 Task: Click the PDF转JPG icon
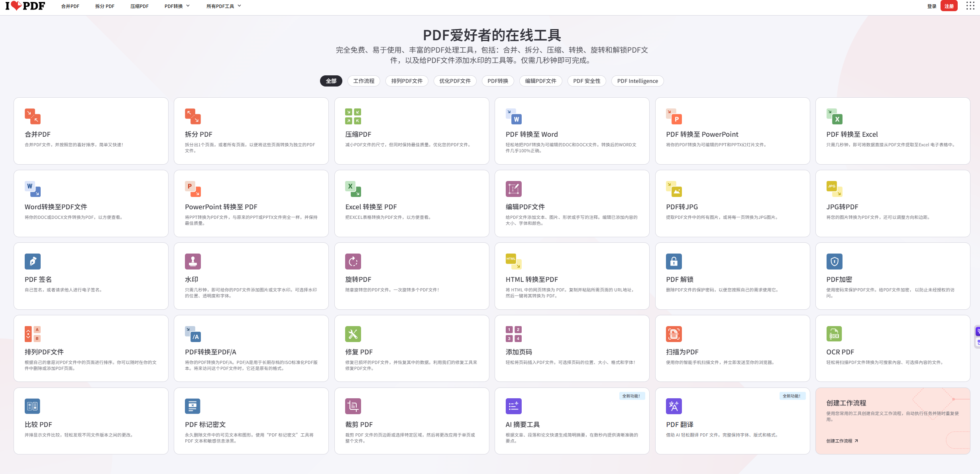pos(674,189)
